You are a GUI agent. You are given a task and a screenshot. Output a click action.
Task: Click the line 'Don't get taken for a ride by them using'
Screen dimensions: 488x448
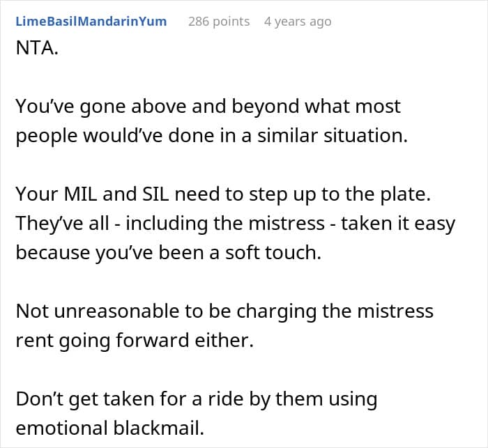(x=197, y=399)
